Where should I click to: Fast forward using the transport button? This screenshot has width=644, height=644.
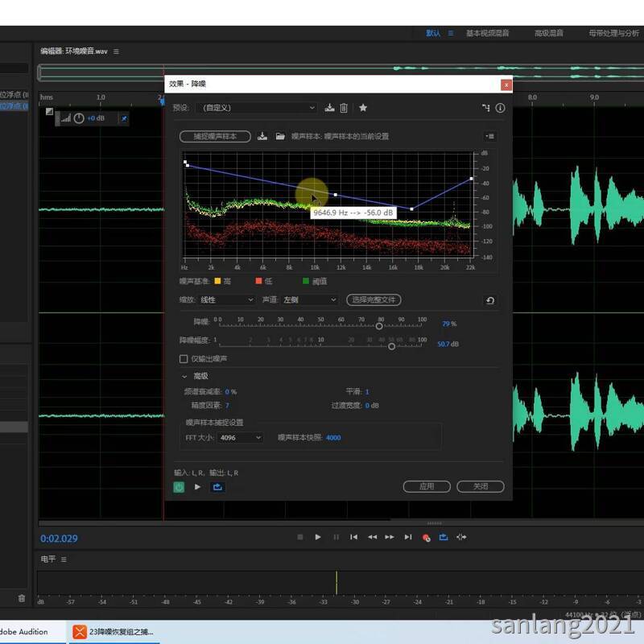point(390,537)
